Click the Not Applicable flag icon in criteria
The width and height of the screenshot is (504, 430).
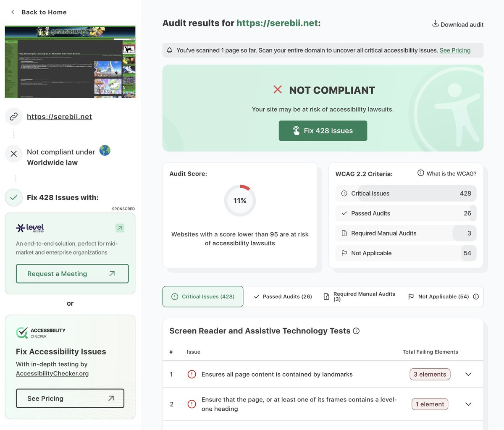tap(344, 253)
